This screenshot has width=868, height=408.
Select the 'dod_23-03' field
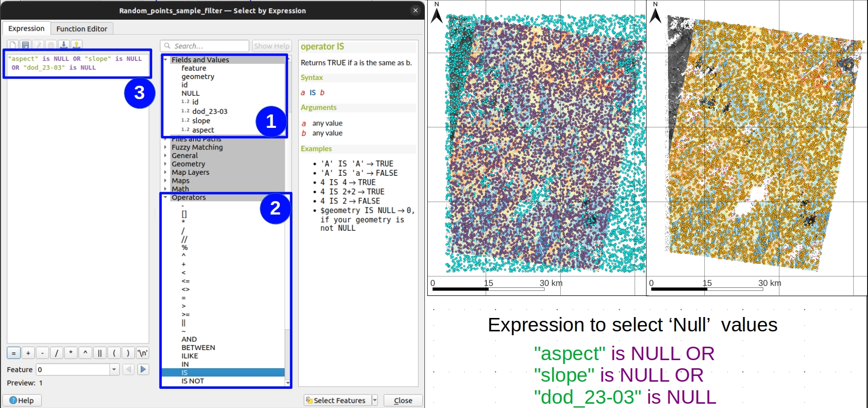(x=210, y=111)
